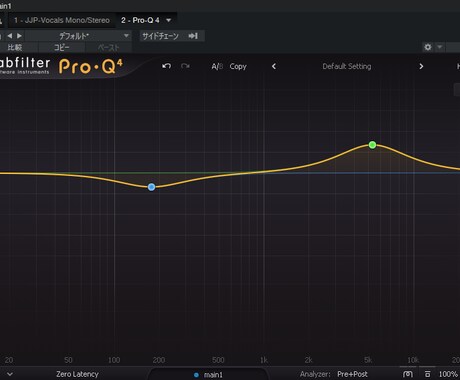Click Copy next to A/B
This screenshot has width=460, height=380.
pos(238,66)
